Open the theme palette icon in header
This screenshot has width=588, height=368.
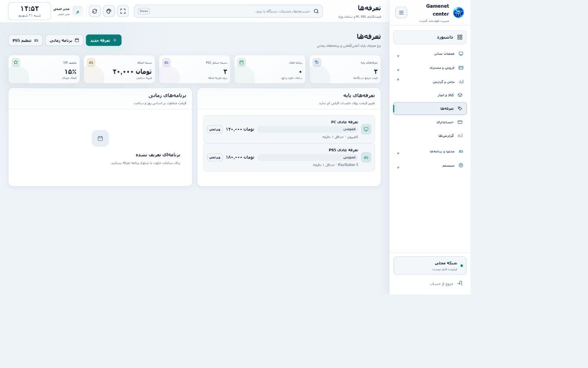[x=109, y=11]
